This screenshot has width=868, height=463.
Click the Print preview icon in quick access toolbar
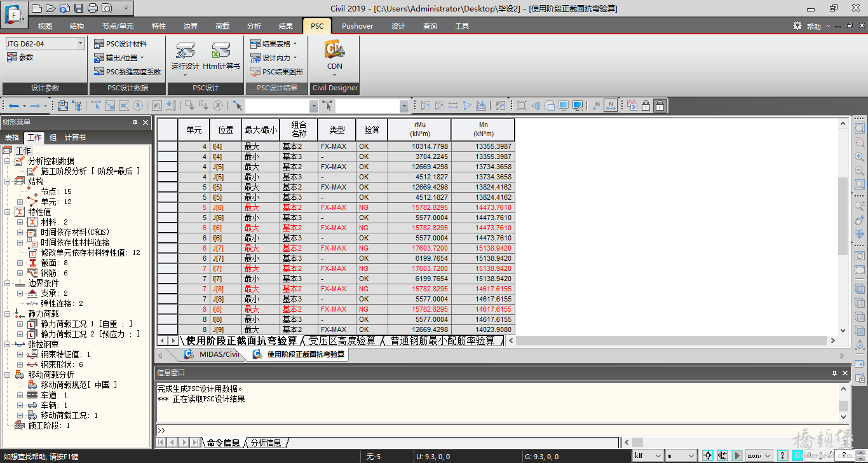(x=107, y=8)
